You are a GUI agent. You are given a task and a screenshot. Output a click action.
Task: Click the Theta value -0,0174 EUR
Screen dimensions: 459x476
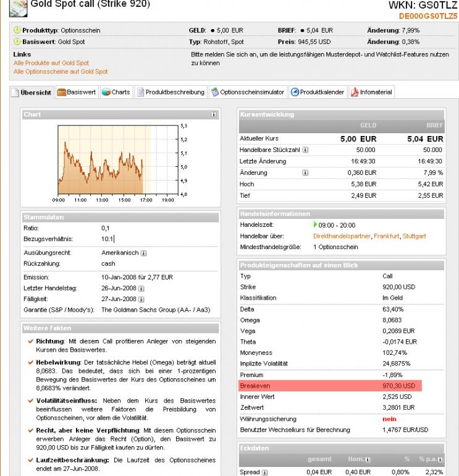[x=400, y=342]
